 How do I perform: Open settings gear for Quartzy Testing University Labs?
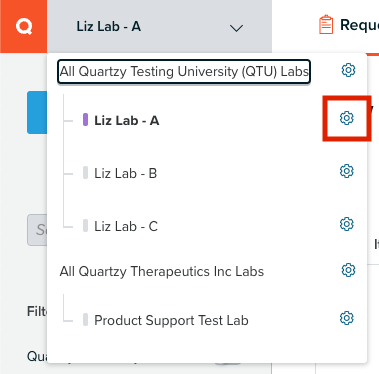[x=348, y=70]
